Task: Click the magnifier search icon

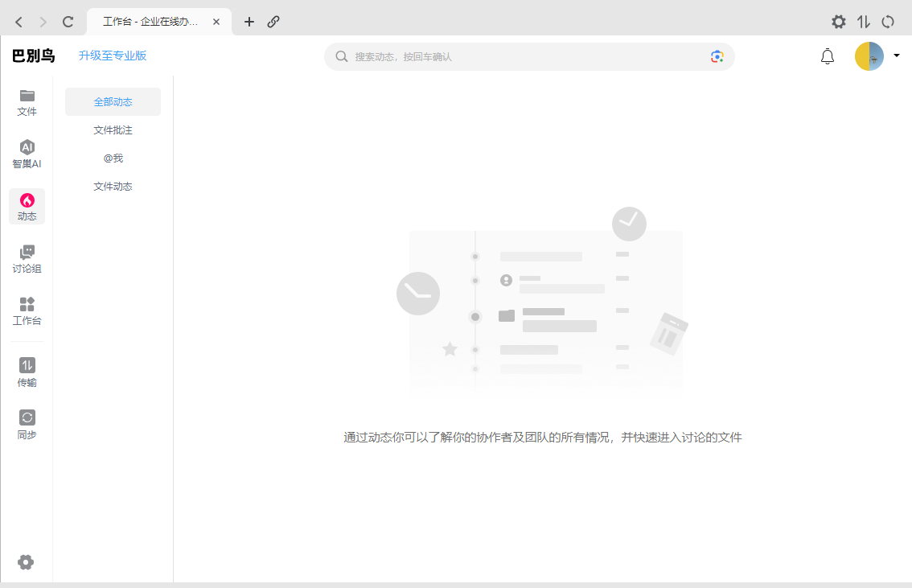Action: (x=342, y=56)
